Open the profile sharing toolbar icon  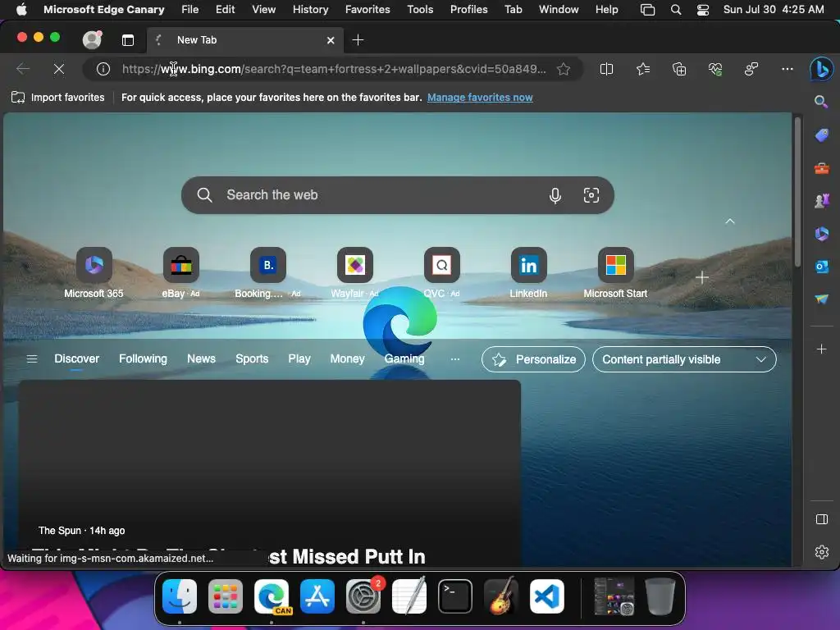[x=751, y=69]
